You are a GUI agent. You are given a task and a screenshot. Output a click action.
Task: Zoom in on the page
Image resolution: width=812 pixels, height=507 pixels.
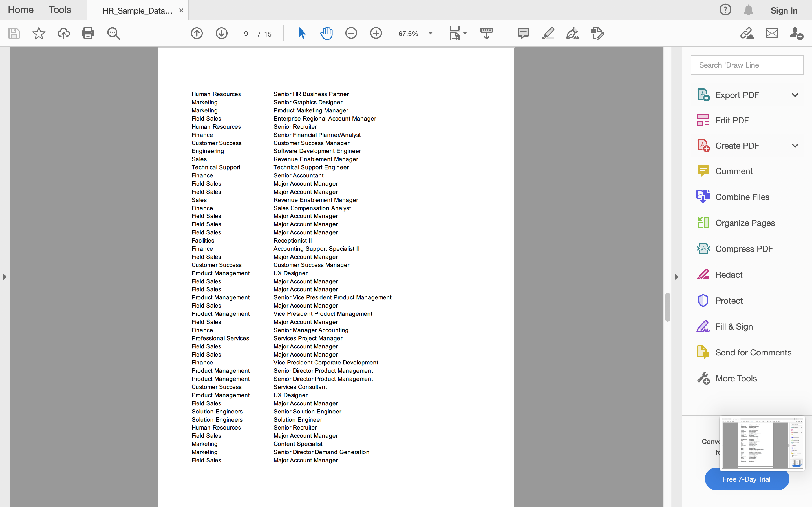coord(376,33)
